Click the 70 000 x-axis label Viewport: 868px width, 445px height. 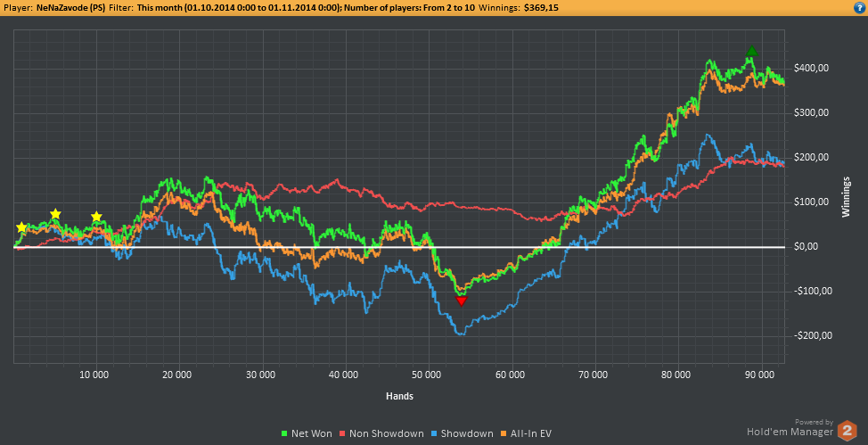click(x=594, y=375)
